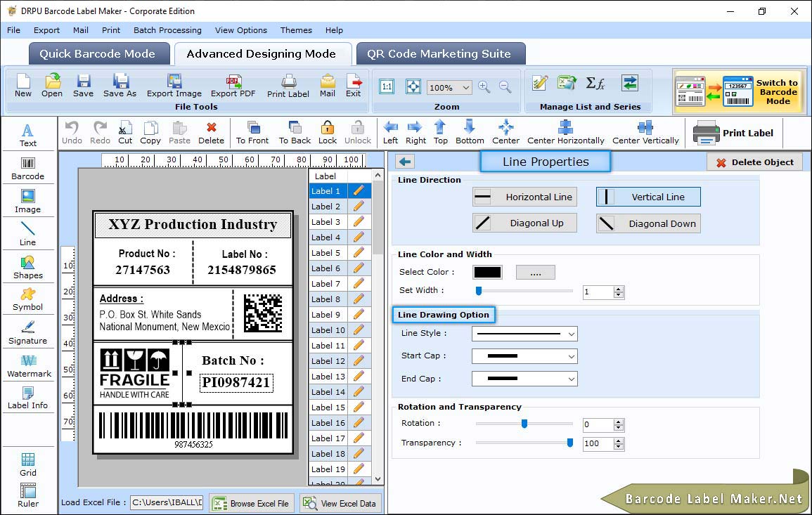812x515 pixels.
Task: Select Vertical Line direction
Action: coord(648,197)
